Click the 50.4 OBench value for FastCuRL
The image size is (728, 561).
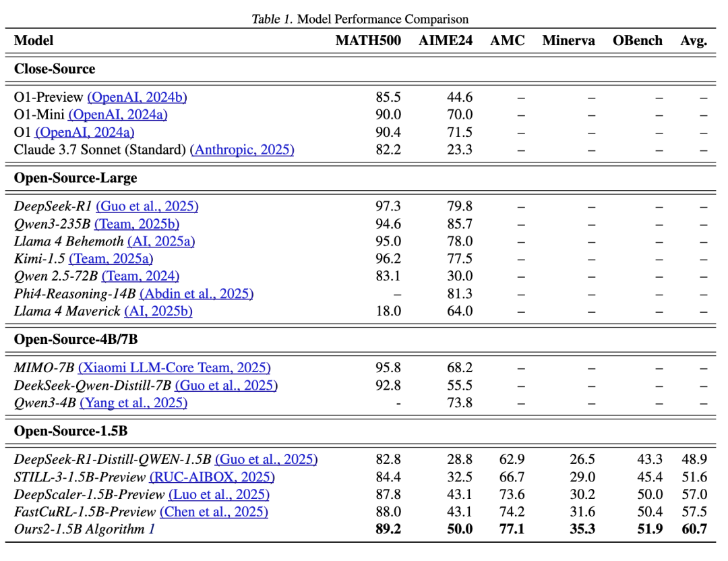650,512
